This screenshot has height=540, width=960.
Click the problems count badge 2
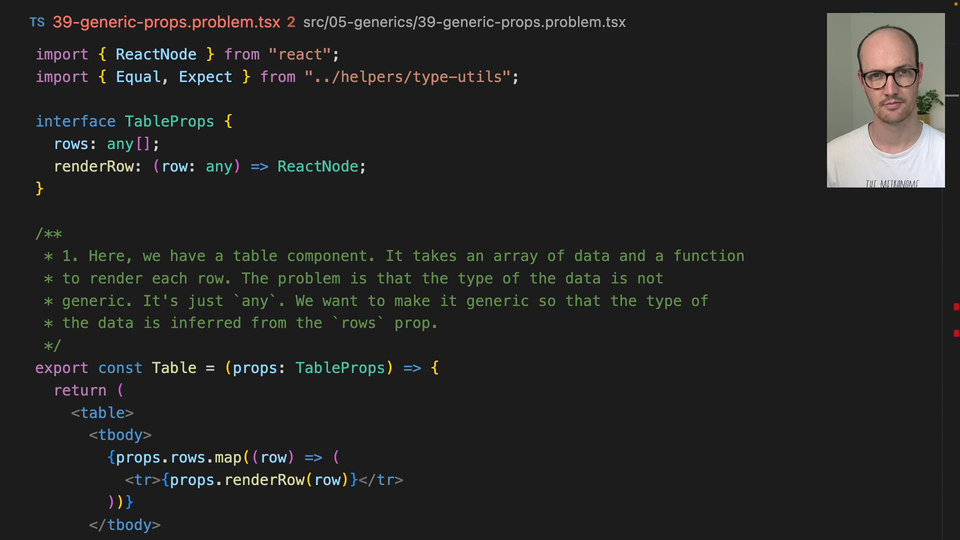[291, 22]
